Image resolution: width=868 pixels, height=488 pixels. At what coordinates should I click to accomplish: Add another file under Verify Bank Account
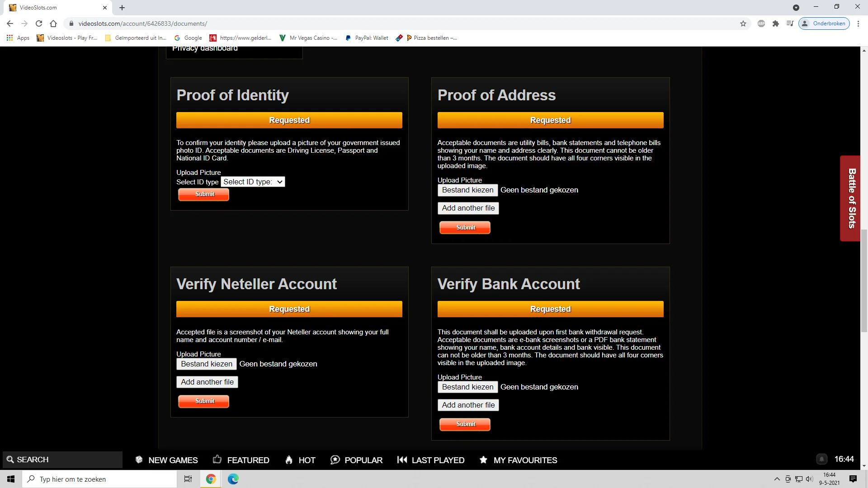coord(468,405)
